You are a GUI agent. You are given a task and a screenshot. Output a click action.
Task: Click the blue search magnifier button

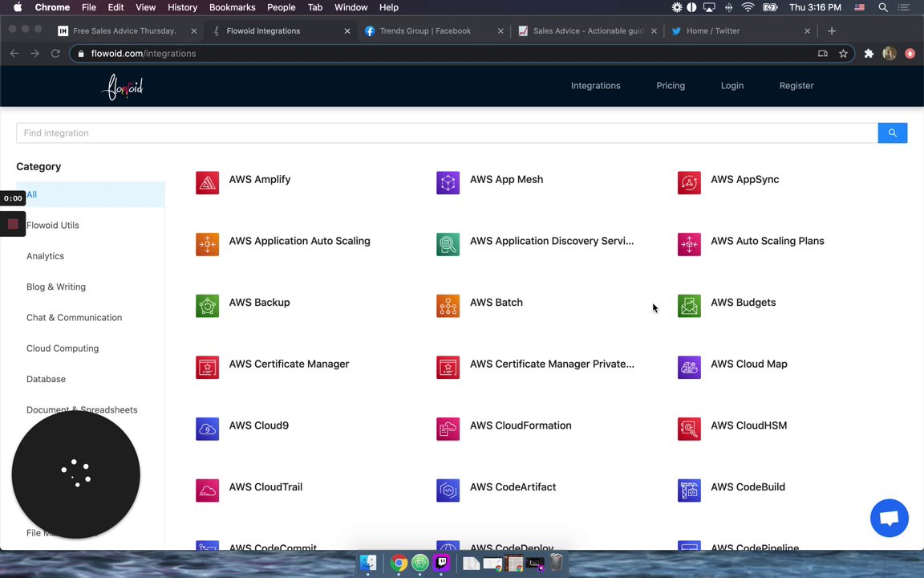tap(892, 132)
